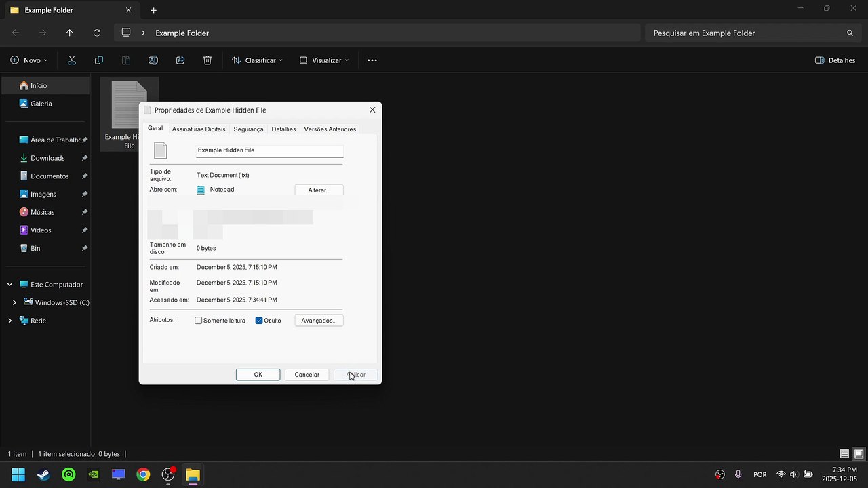The height and width of the screenshot is (488, 868).
Task: Open the Classificar sort dropdown
Action: pos(258,60)
